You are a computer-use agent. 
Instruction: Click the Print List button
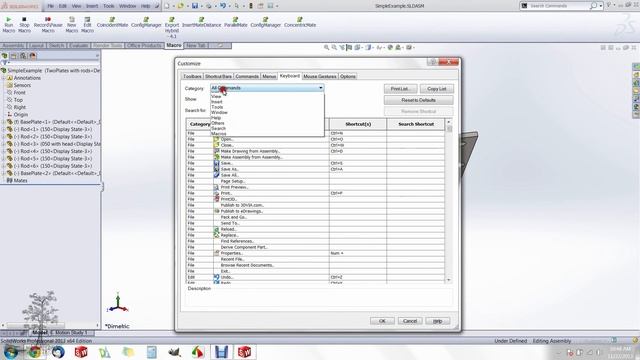click(400, 89)
